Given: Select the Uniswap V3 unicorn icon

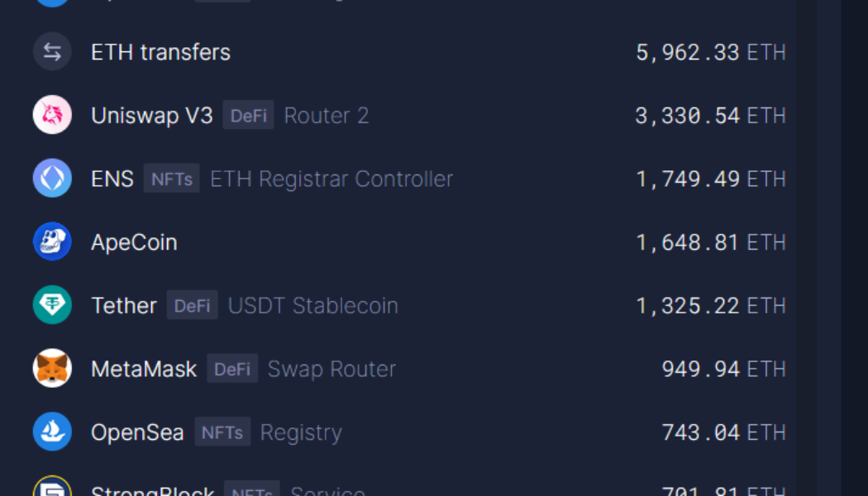Looking at the screenshot, I should coord(52,115).
